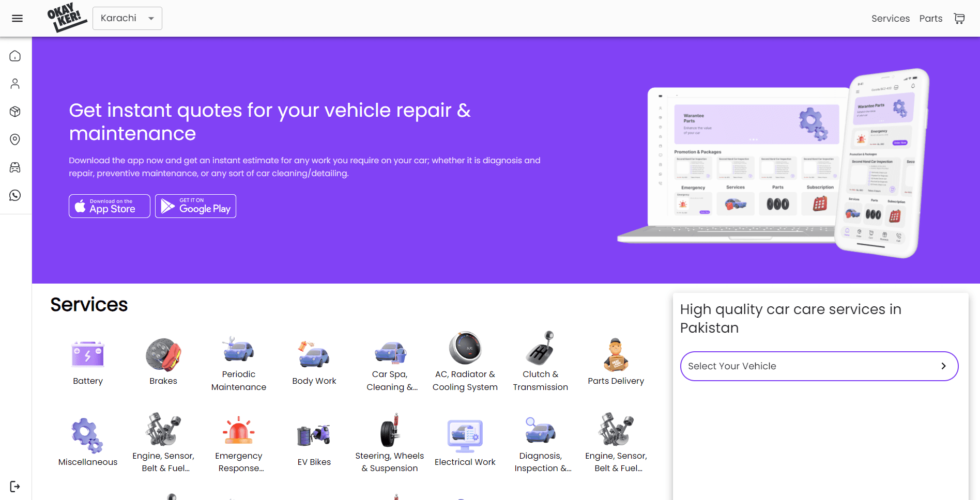Open the hamburger menu

(17, 19)
